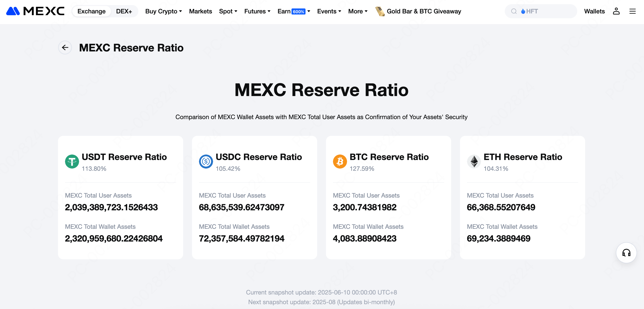Screen dimensions: 644x309
Task: Expand the Buy Crypto dropdown
Action: pyautogui.click(x=163, y=11)
